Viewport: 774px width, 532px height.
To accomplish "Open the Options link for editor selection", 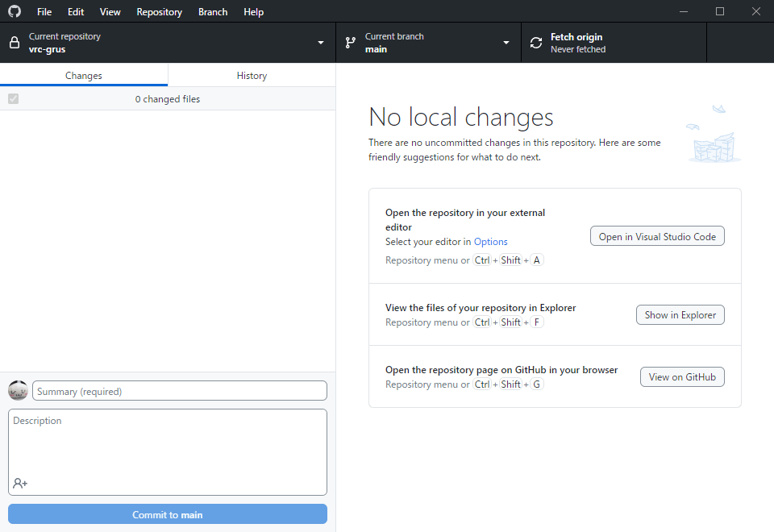I will pyautogui.click(x=491, y=242).
